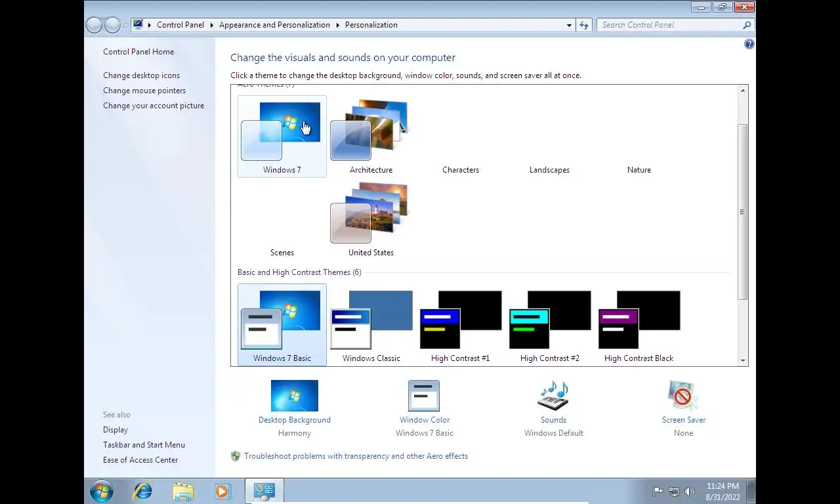Open the address bar history dropdown
Image resolution: width=840 pixels, height=504 pixels.
[569, 25]
